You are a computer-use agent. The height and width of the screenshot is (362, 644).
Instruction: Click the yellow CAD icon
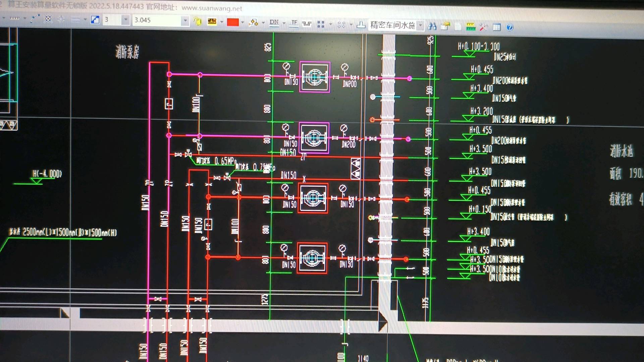pos(212,21)
